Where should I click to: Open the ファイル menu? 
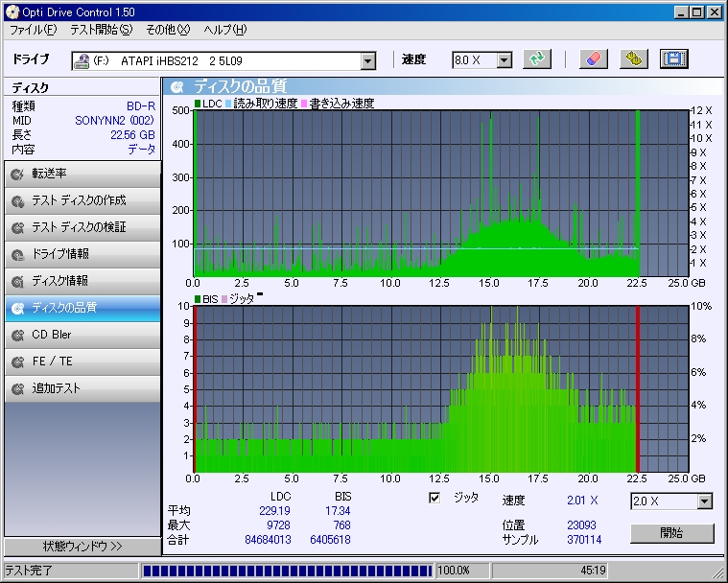[x=33, y=30]
